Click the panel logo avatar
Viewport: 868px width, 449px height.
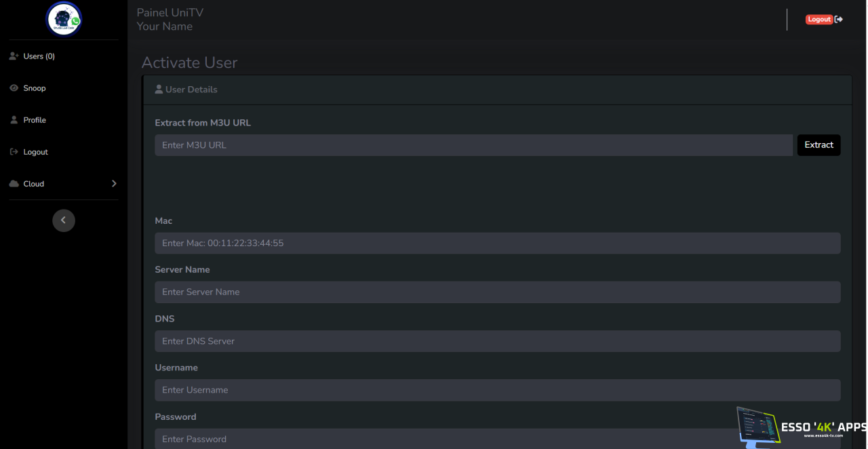pyautogui.click(x=64, y=19)
